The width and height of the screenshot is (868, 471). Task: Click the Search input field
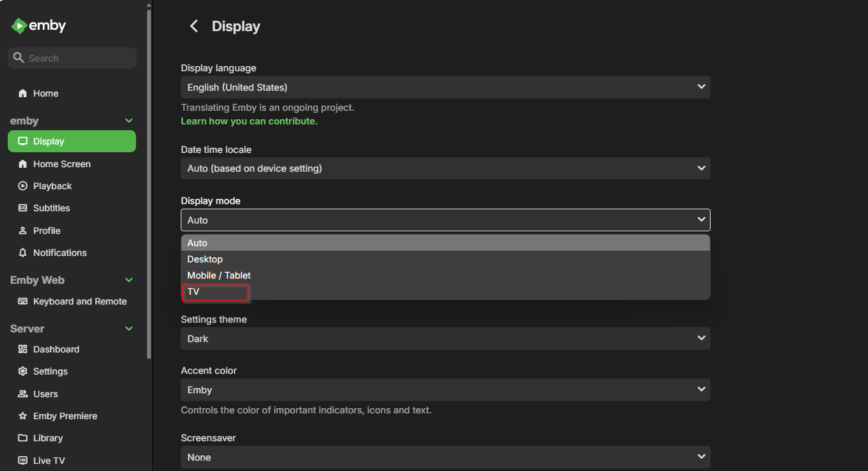pos(78,58)
